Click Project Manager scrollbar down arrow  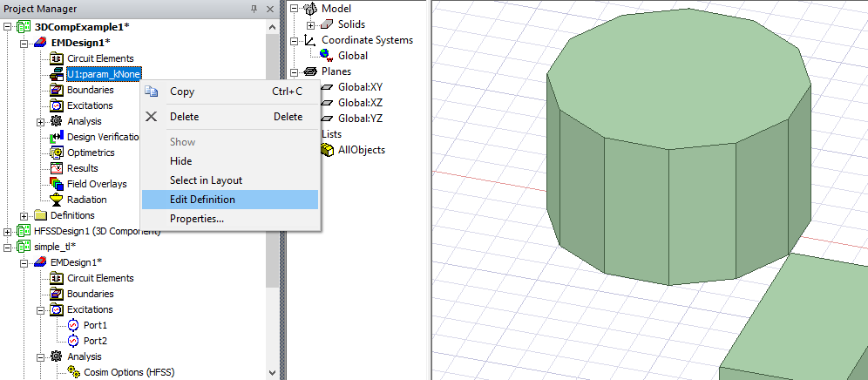(271, 373)
